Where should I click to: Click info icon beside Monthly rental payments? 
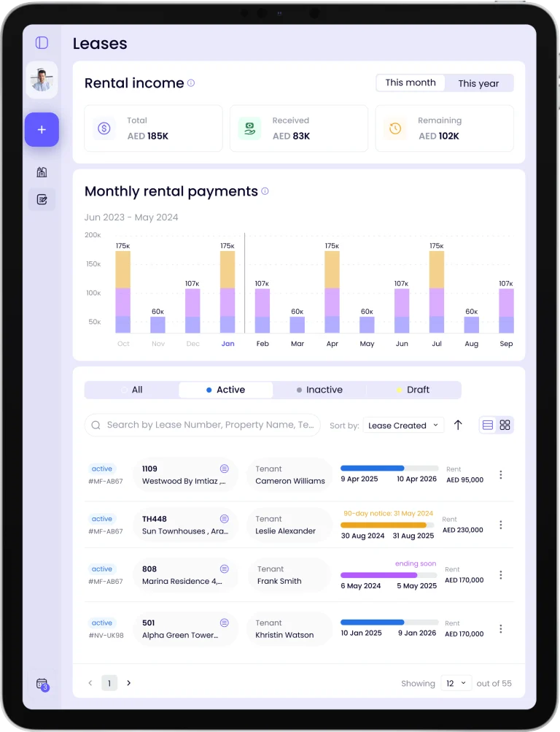pyautogui.click(x=265, y=191)
